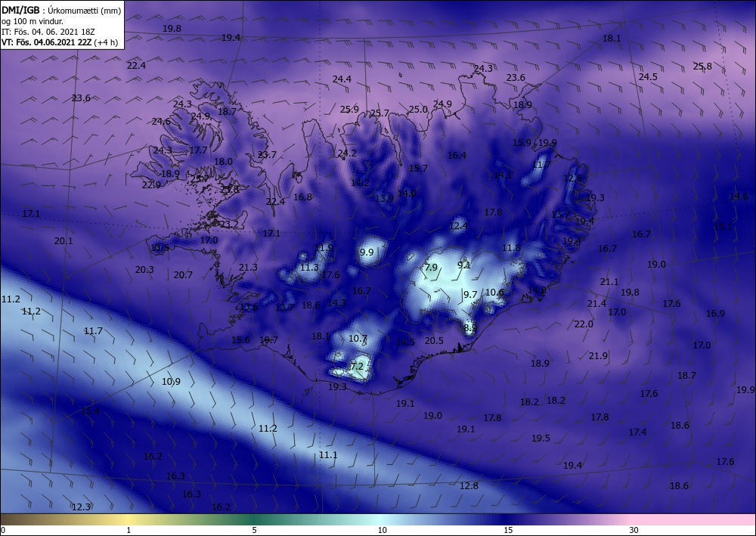Click the 1 label on the color scale
This screenshot has width=756, height=536.
tap(129, 530)
